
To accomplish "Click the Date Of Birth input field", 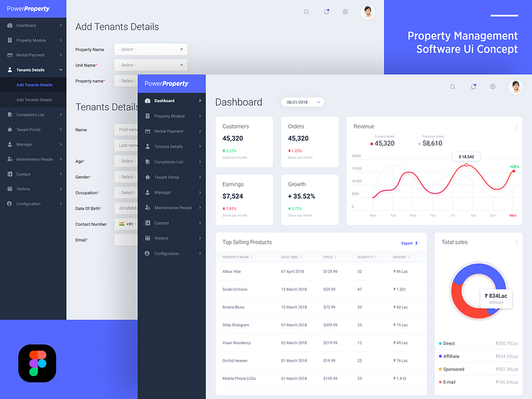I will pos(126,209).
